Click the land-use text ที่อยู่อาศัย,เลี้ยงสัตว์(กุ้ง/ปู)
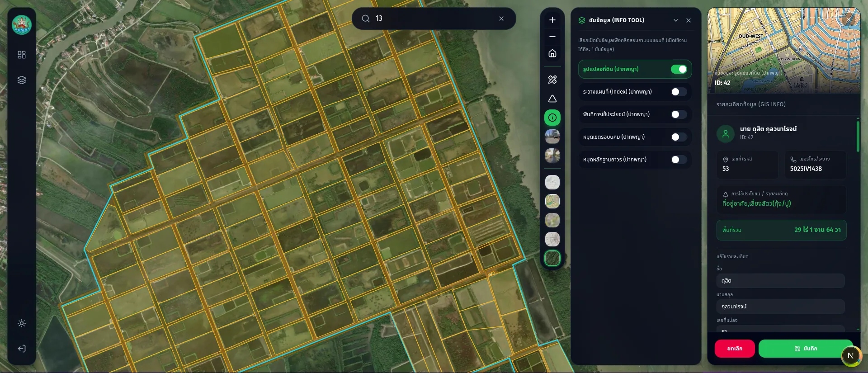The height and width of the screenshot is (373, 868). (x=757, y=203)
